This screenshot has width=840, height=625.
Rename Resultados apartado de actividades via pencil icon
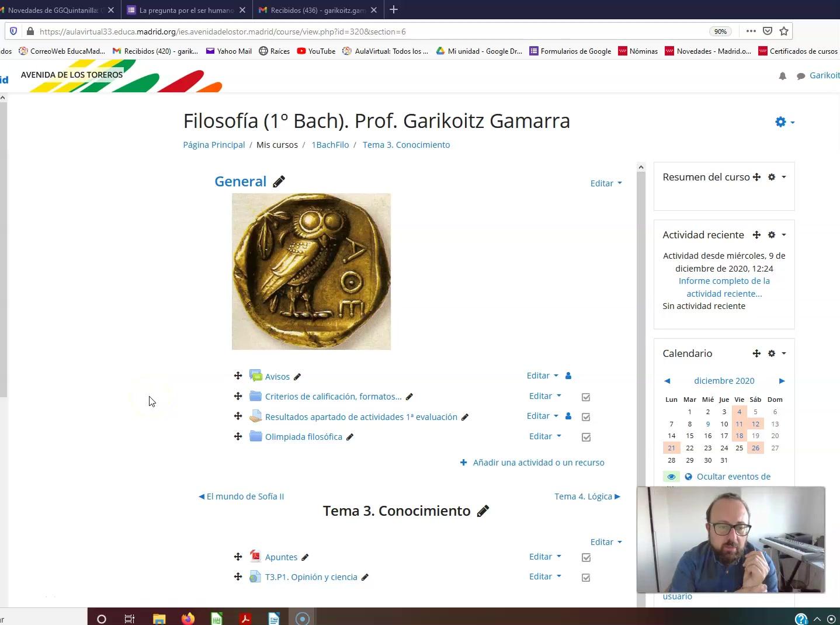(464, 417)
